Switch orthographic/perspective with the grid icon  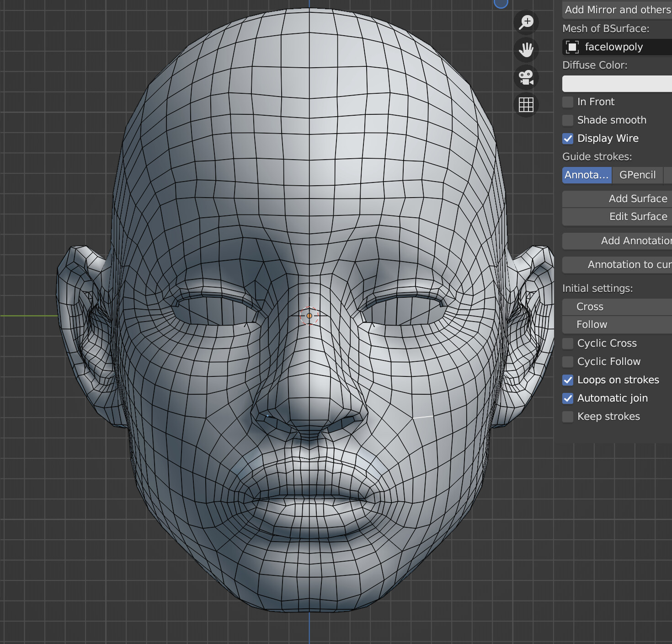point(526,105)
